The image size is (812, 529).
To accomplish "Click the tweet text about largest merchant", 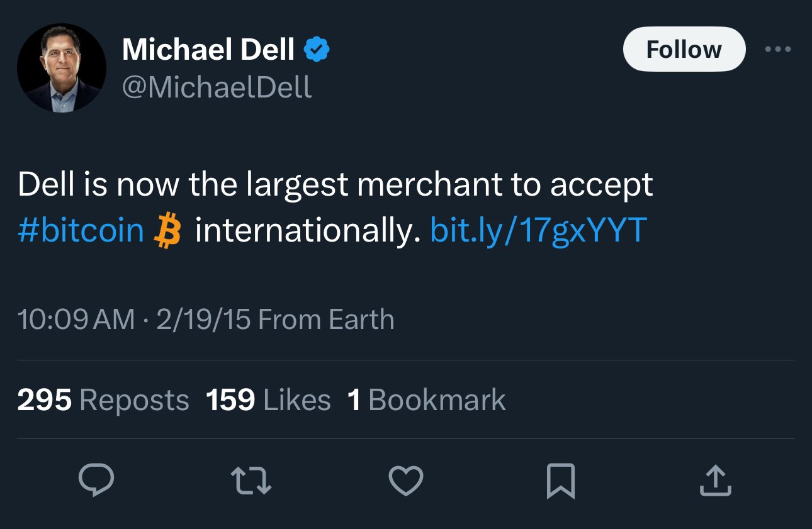I will coord(336,185).
